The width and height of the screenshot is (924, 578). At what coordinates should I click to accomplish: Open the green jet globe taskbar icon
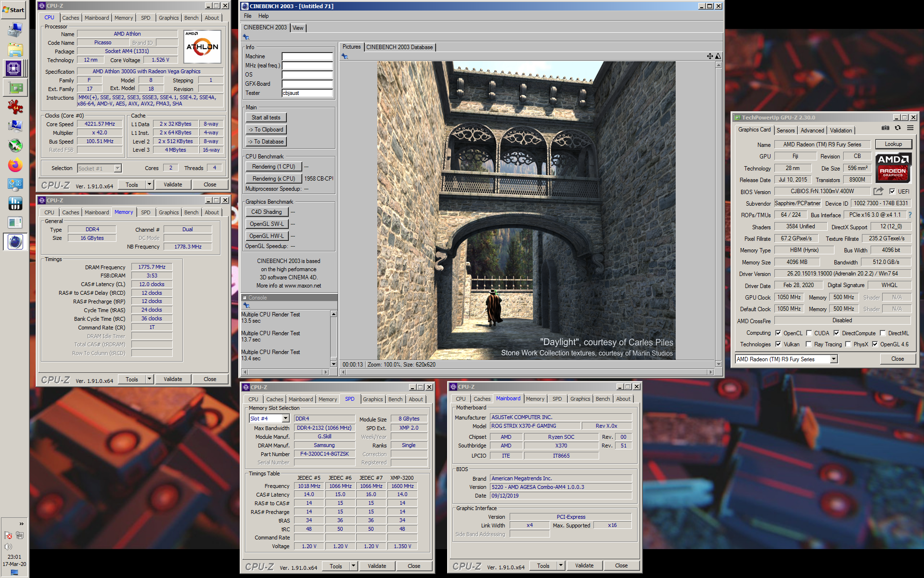(15, 145)
